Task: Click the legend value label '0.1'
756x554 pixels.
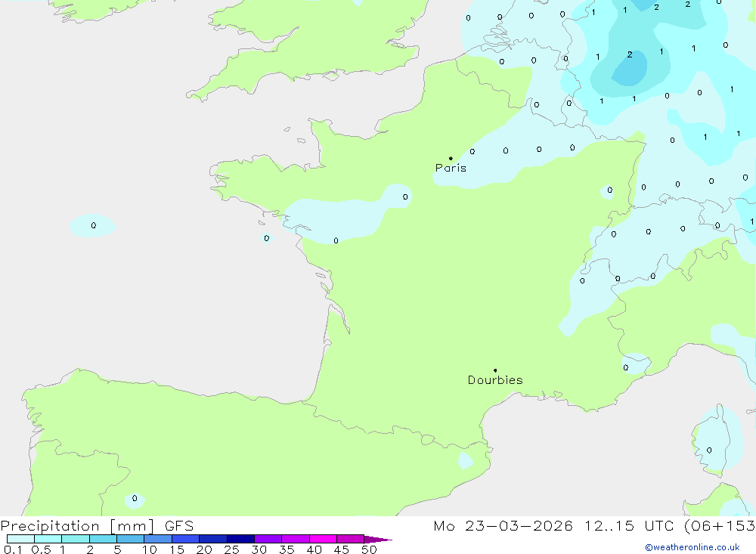Action: click(13, 549)
